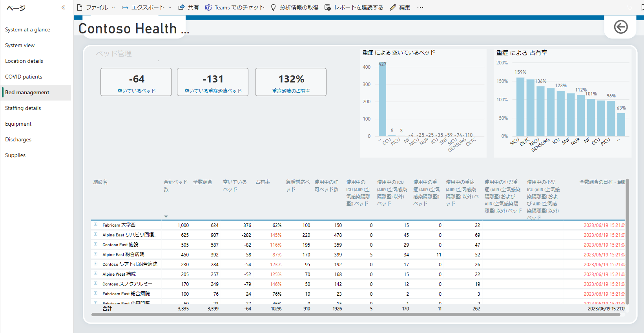Click the 重症 による 空いているベッド chart title

pos(399,53)
